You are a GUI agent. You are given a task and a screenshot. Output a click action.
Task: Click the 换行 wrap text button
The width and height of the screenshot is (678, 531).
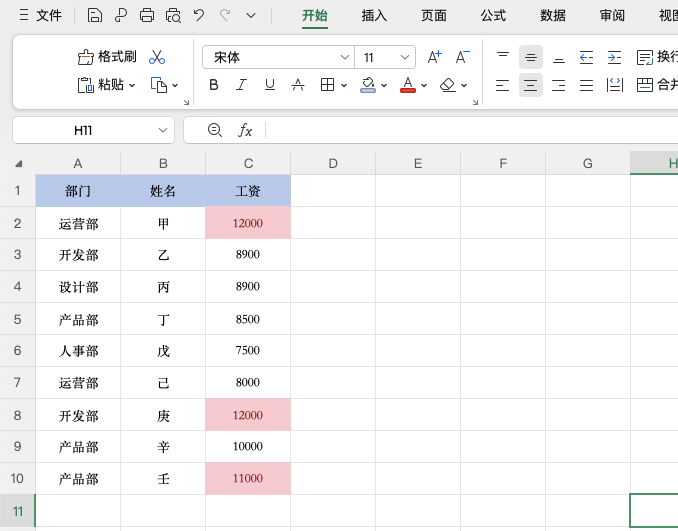click(x=657, y=57)
